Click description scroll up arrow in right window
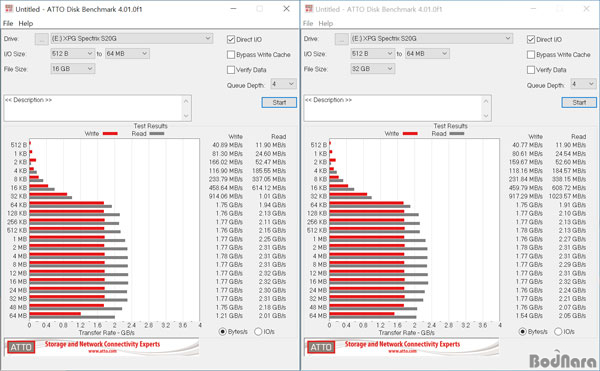This screenshot has height=371, width=600. (x=486, y=101)
